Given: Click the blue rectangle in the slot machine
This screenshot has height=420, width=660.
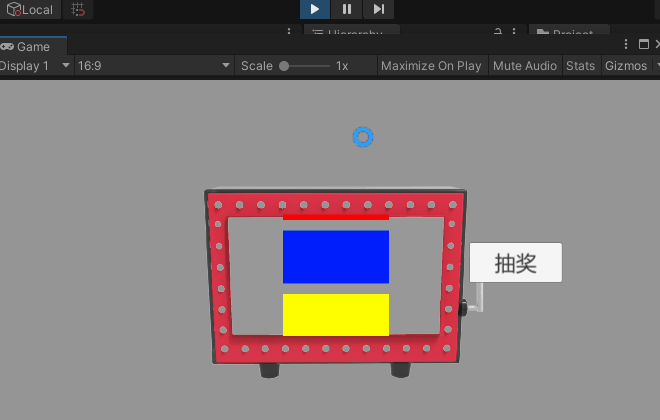Looking at the screenshot, I should click(336, 257).
